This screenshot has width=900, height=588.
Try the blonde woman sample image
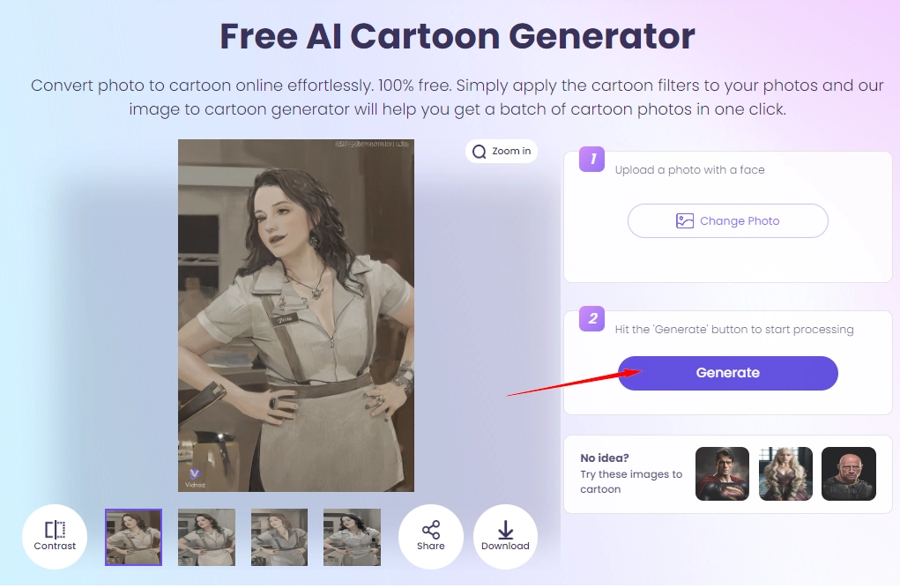tap(785, 474)
